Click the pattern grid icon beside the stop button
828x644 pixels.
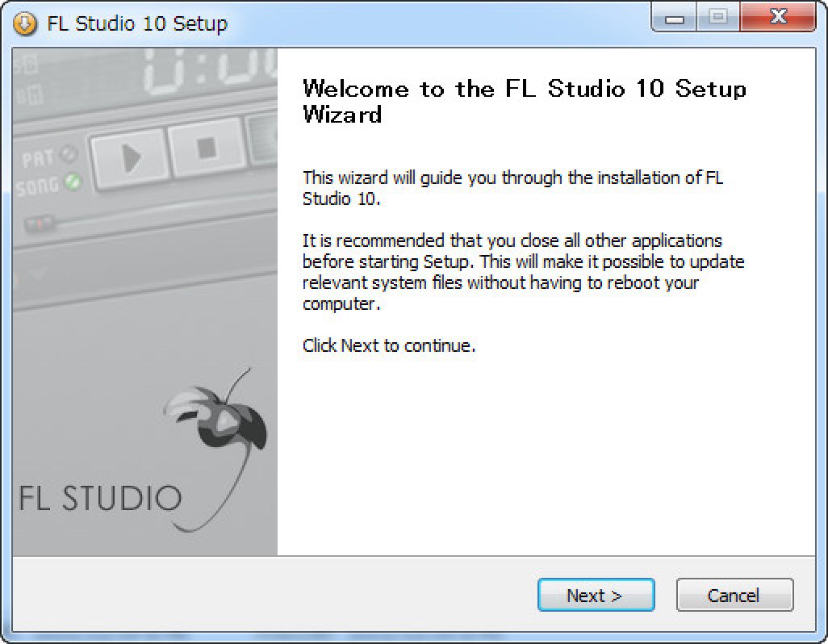pos(262,138)
